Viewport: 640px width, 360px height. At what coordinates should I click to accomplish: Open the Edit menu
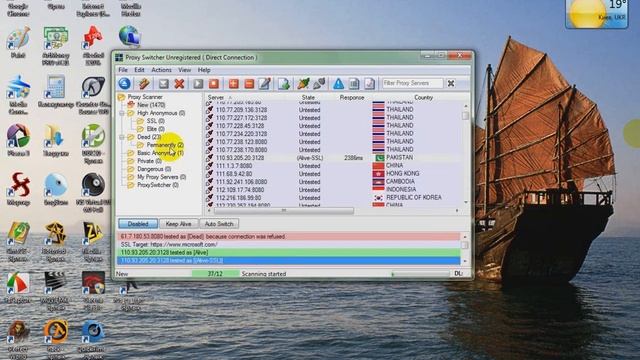point(139,70)
